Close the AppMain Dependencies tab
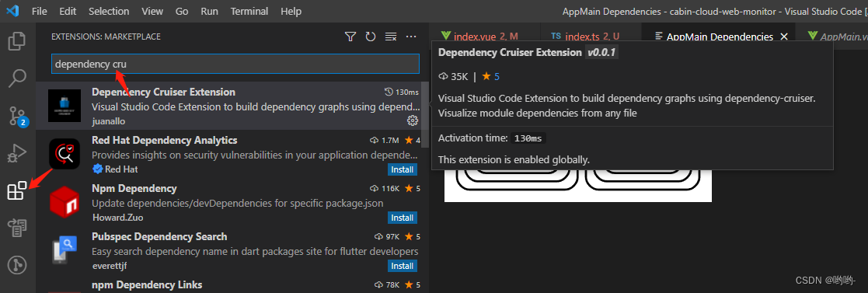The width and height of the screenshot is (868, 293). (x=784, y=37)
